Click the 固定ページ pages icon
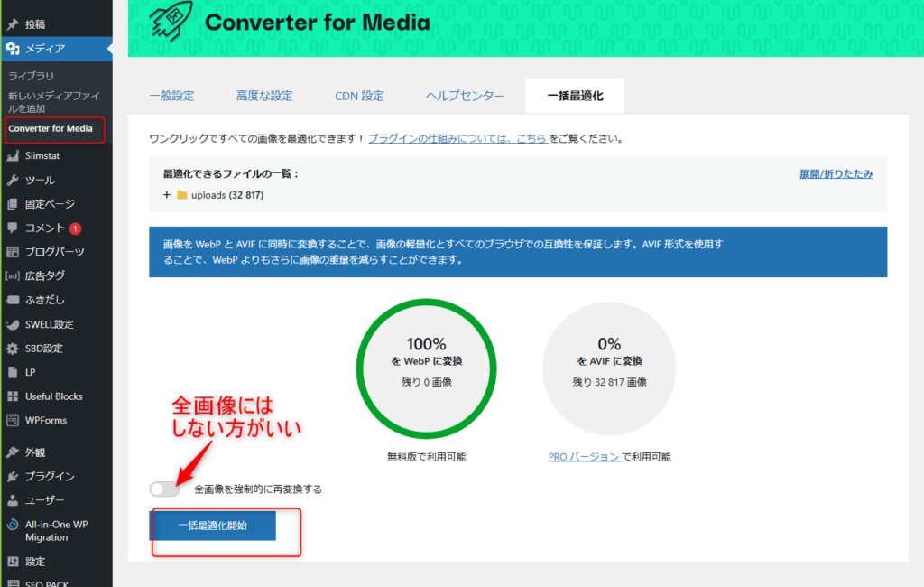This screenshot has width=924, height=587. (13, 204)
